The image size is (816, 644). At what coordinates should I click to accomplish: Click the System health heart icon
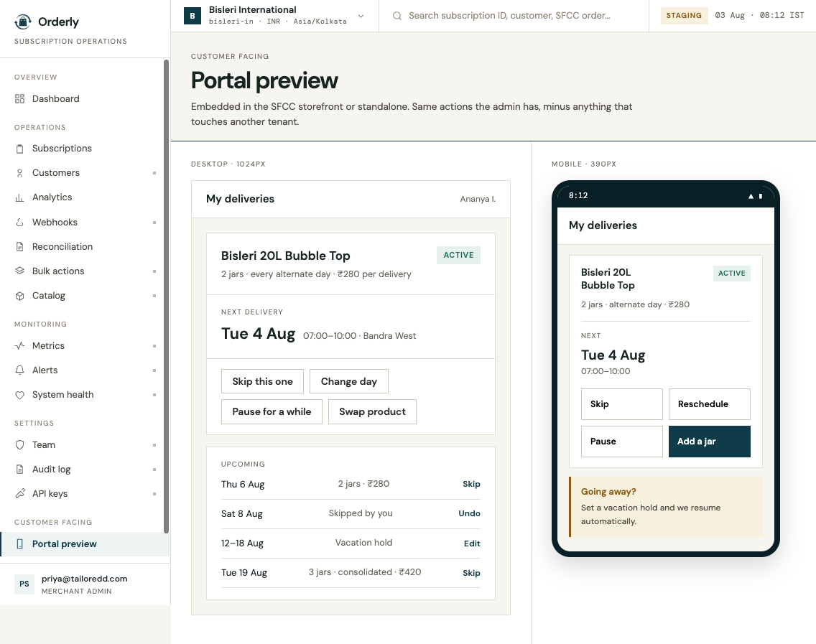pos(20,396)
